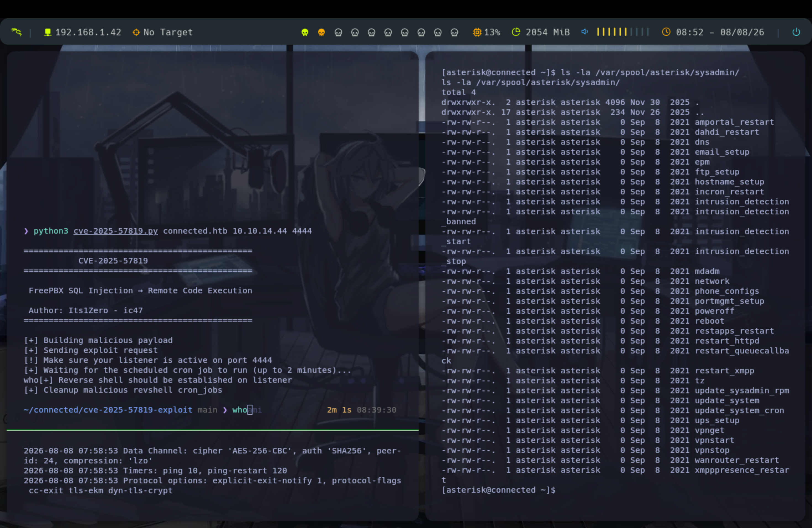Click the update_system_cron file name
Viewport: 812px width, 528px height.
[739, 410]
